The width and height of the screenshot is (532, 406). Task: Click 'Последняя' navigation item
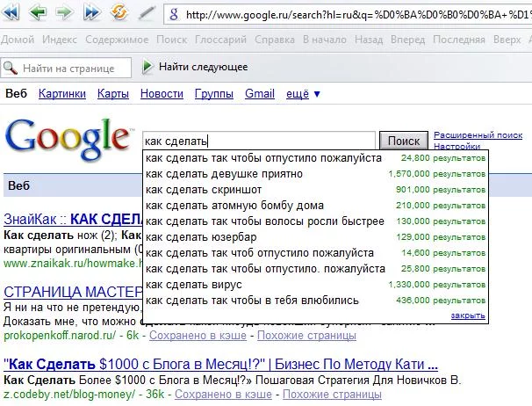click(459, 40)
